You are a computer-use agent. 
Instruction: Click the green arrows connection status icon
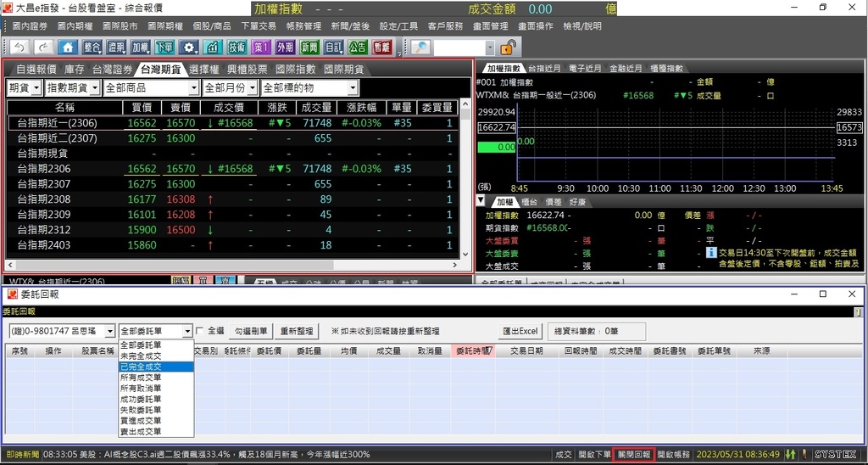pyautogui.click(x=790, y=455)
